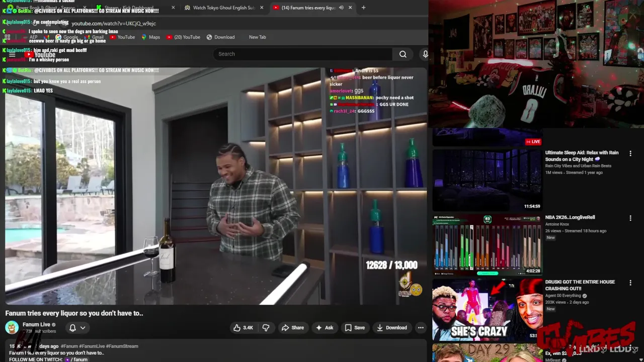
Task: Click the video title text
Action: point(74,313)
